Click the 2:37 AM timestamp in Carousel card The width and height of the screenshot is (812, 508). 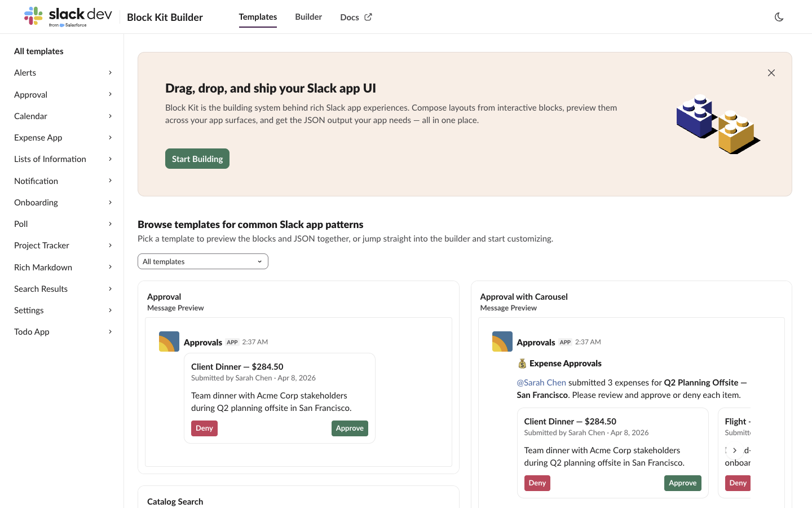(588, 342)
